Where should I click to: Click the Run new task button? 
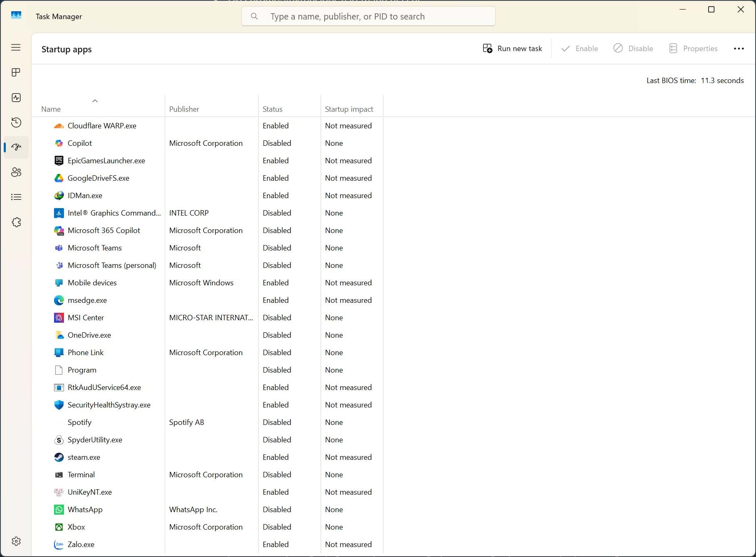coord(512,49)
